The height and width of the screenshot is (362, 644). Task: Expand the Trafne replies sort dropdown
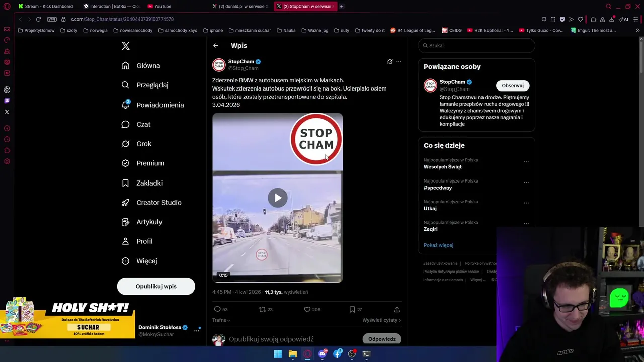[x=221, y=320]
